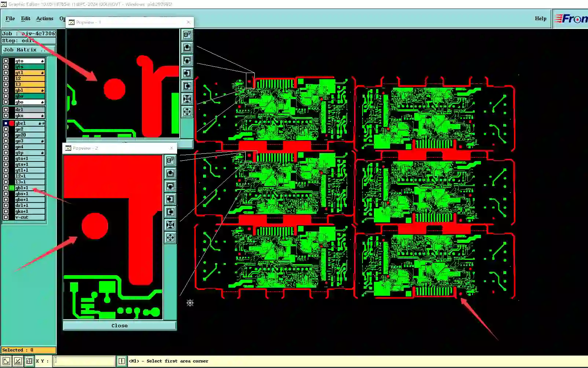Close the Popview 2 window
Viewport: 588px width, 368px height.
171,148
